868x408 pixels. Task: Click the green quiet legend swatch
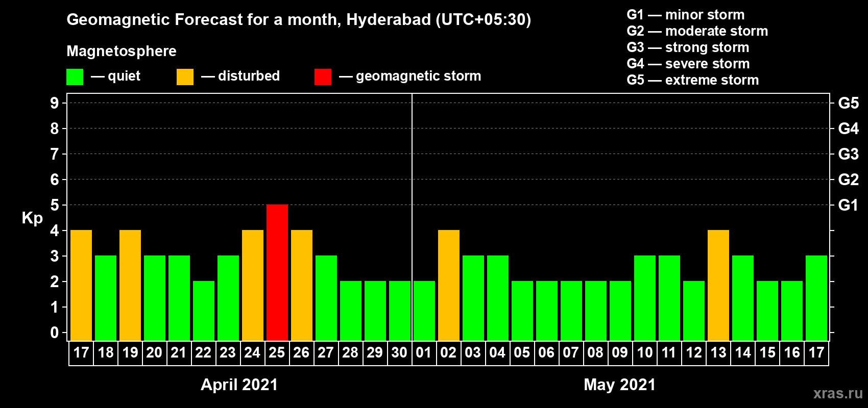[75, 77]
